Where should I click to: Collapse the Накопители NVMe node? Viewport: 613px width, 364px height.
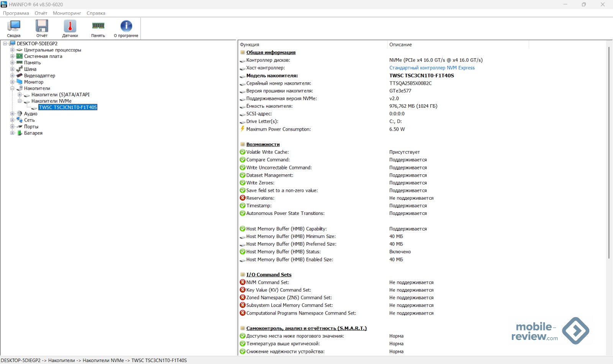click(x=20, y=101)
